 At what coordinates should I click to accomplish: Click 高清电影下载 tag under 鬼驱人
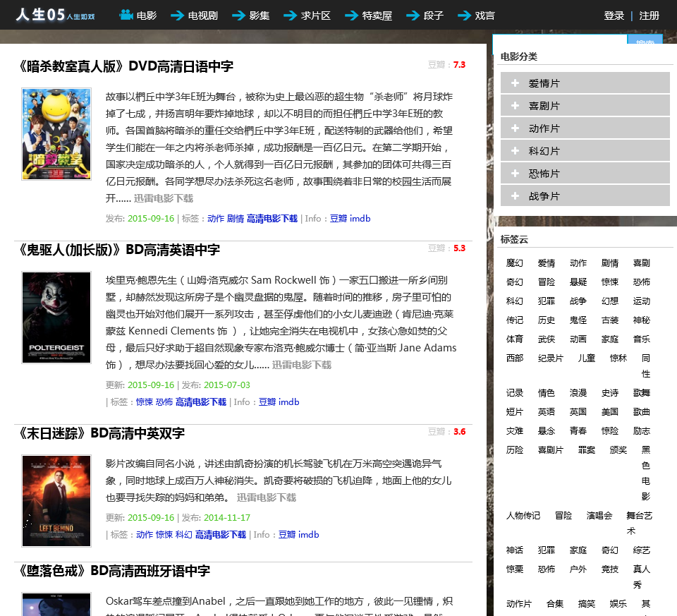[x=201, y=402]
